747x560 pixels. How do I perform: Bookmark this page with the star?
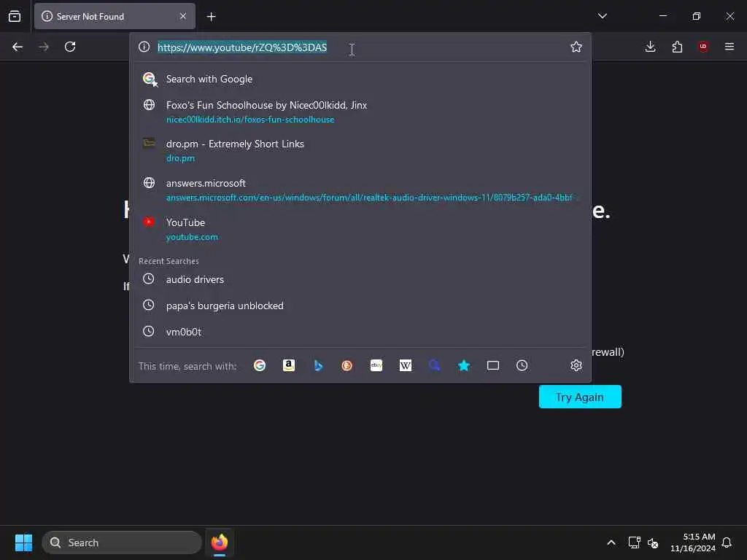click(x=576, y=47)
